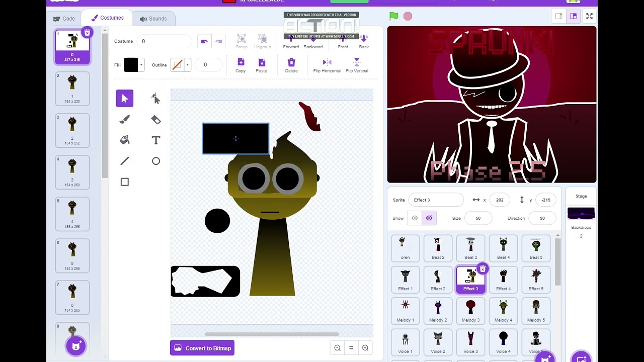Screen dimensions: 644x362
Task: Select the Melody 3 sprite
Action: point(470,311)
